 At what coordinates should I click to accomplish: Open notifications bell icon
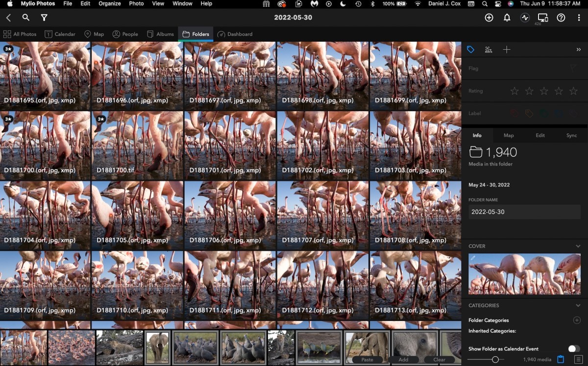507,18
